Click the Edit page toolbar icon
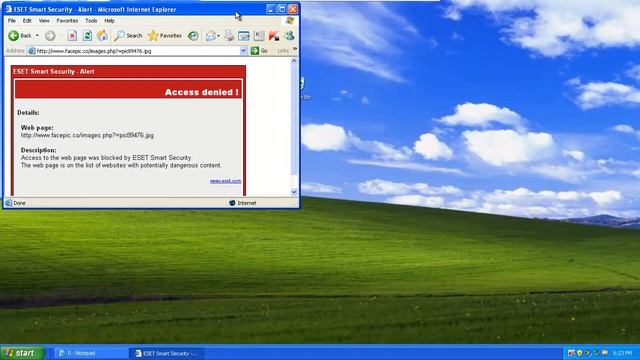Screen dimensions: 640x360 point(244,36)
